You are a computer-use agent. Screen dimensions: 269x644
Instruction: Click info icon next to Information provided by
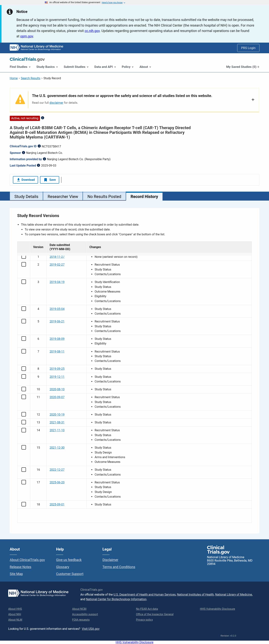pyautogui.click(x=44, y=159)
